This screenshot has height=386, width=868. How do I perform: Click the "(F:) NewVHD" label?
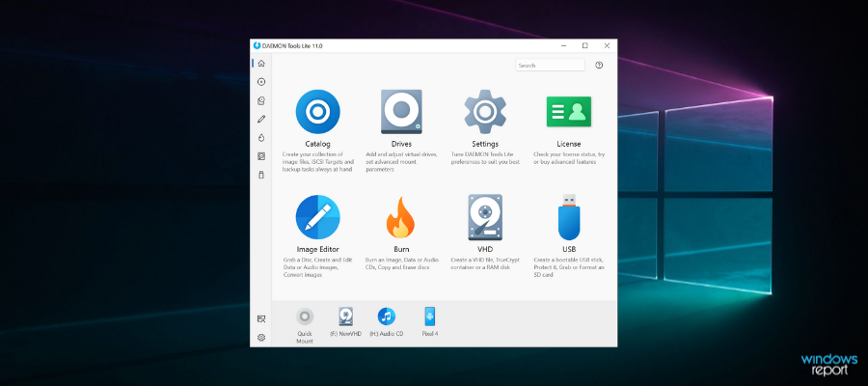[345, 334]
